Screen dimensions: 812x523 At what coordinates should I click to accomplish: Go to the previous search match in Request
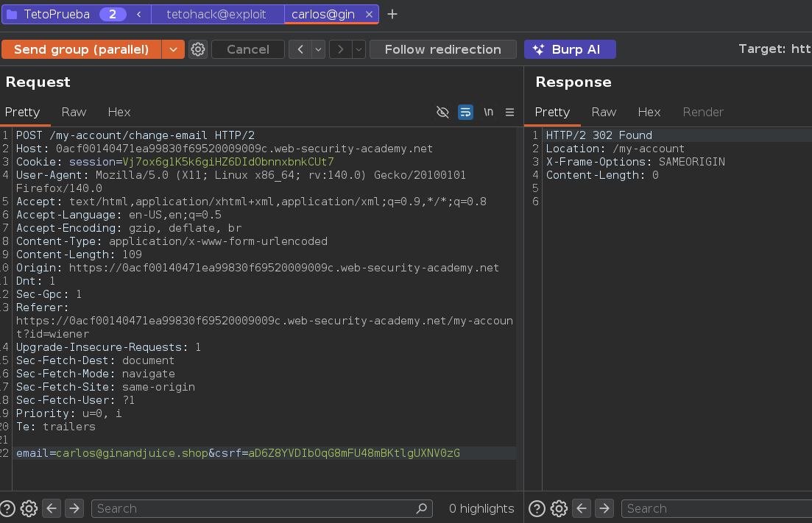52,509
